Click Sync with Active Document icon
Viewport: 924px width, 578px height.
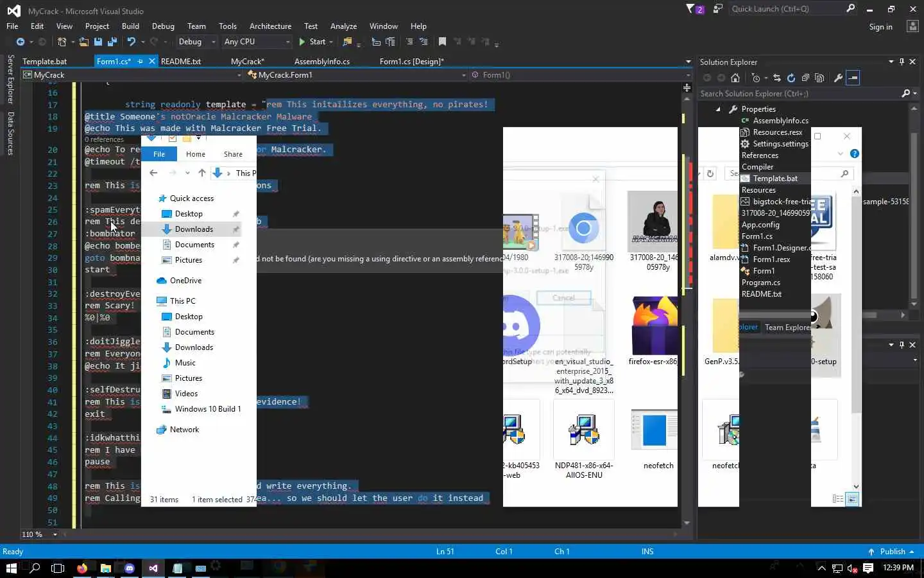[x=777, y=78]
